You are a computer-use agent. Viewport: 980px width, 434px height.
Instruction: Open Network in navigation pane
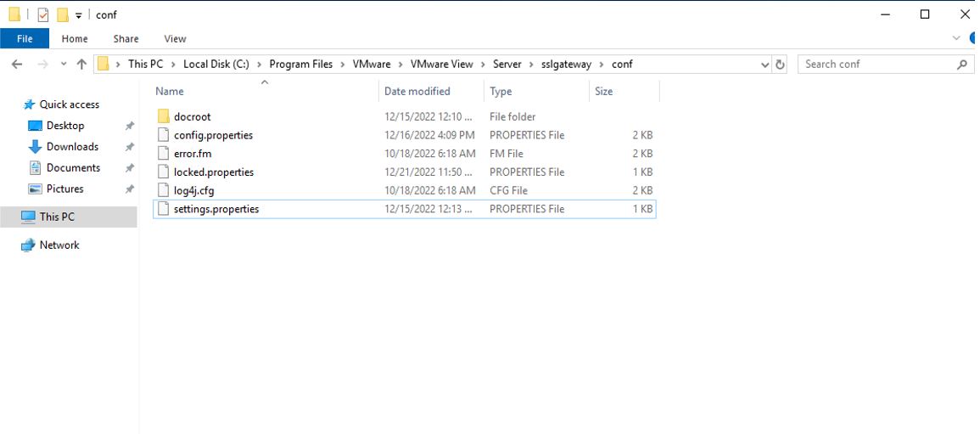click(59, 245)
